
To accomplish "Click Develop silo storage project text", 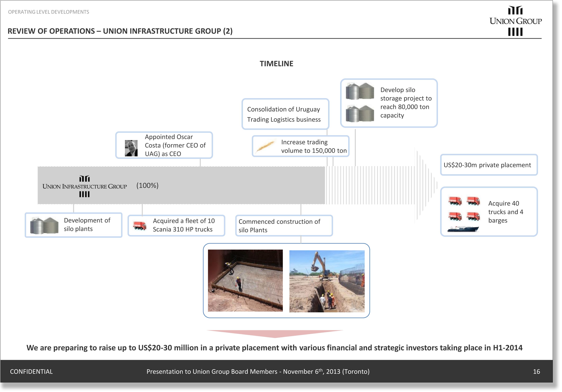I will tap(406, 102).
